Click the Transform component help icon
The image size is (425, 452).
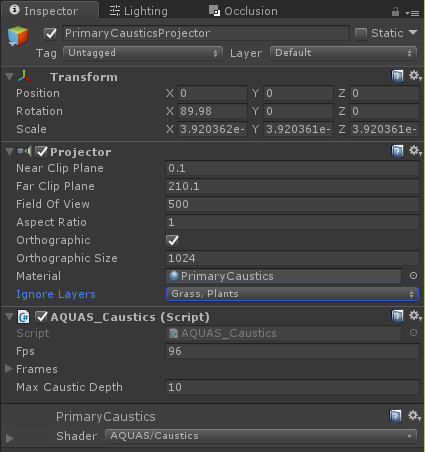(397, 76)
